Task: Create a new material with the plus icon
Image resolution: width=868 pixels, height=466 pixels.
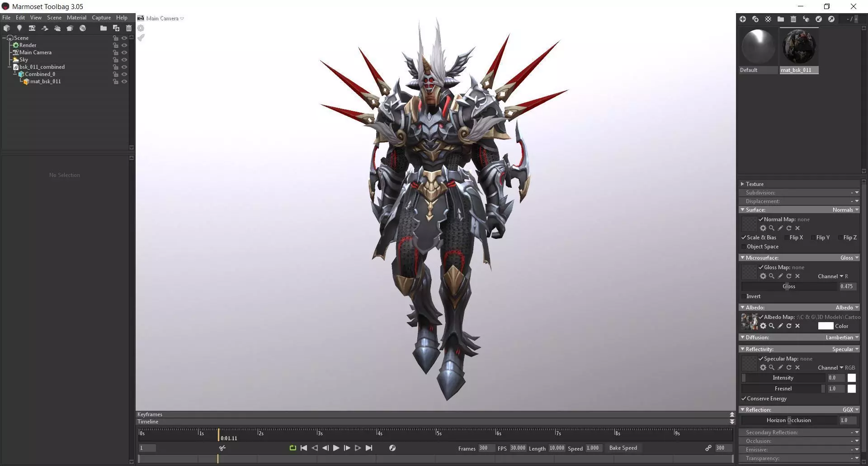Action: coord(743,19)
